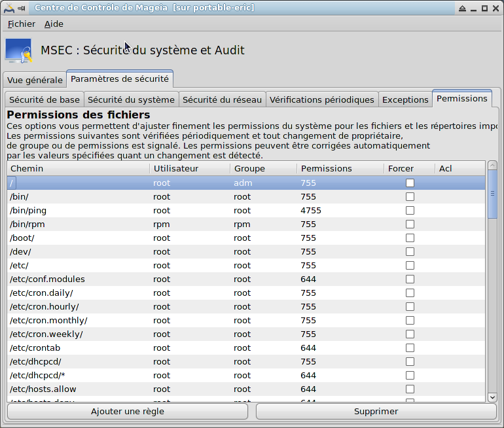Click the vertical scrollbar thumb
504x428 pixels.
point(492,194)
